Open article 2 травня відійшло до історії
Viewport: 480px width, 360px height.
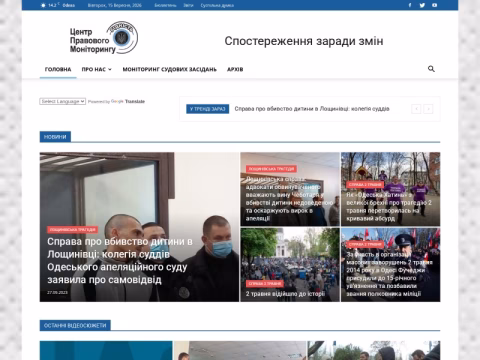pyautogui.click(x=285, y=294)
